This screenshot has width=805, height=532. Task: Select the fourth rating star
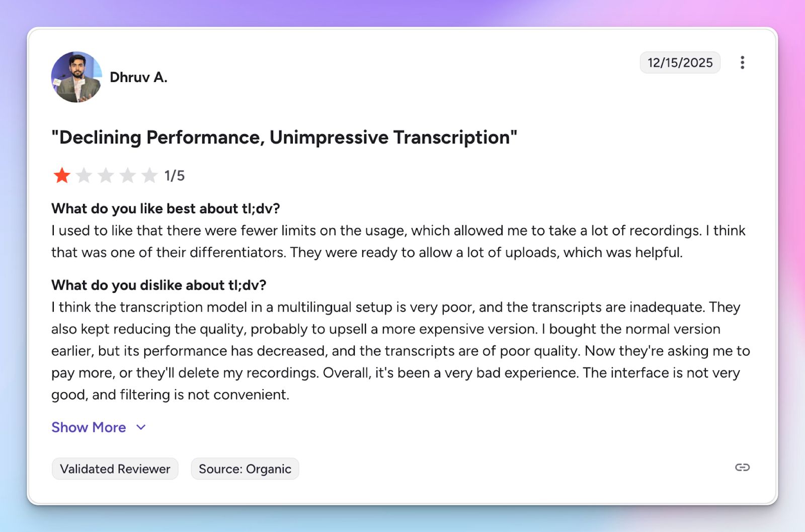tap(128, 175)
